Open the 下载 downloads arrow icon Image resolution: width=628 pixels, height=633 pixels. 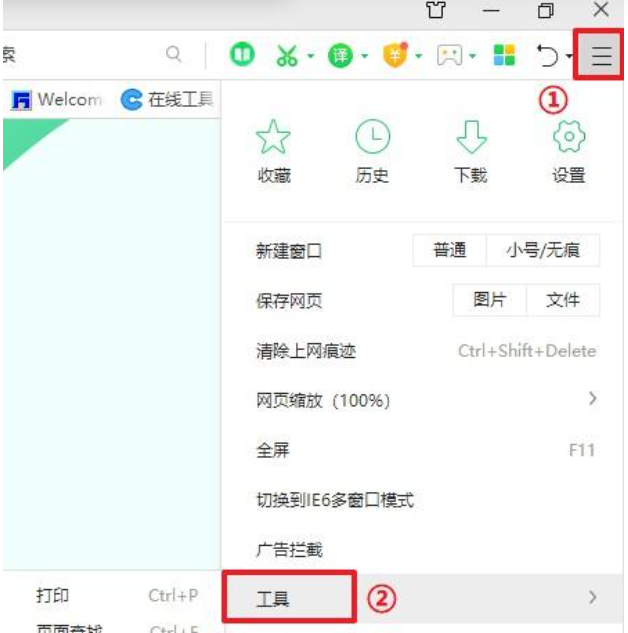[471, 151]
